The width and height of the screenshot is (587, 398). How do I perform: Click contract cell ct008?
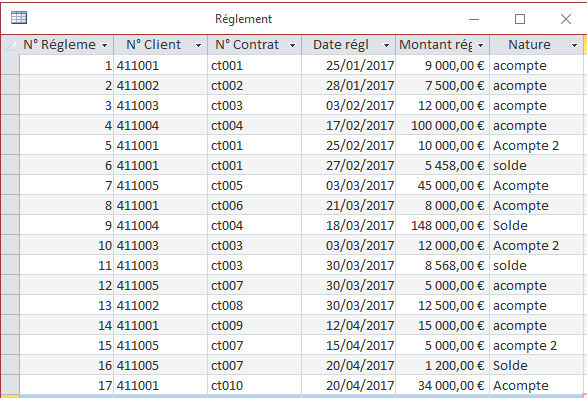(x=255, y=305)
